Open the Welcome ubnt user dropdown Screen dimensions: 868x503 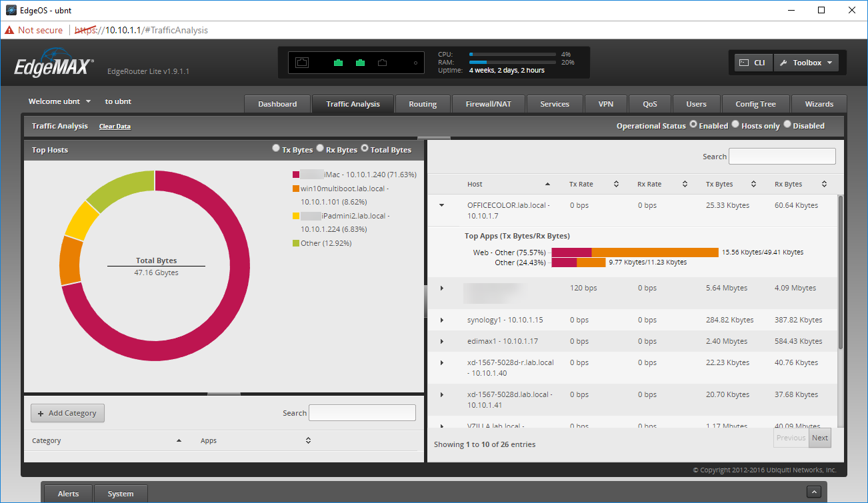[x=60, y=101]
